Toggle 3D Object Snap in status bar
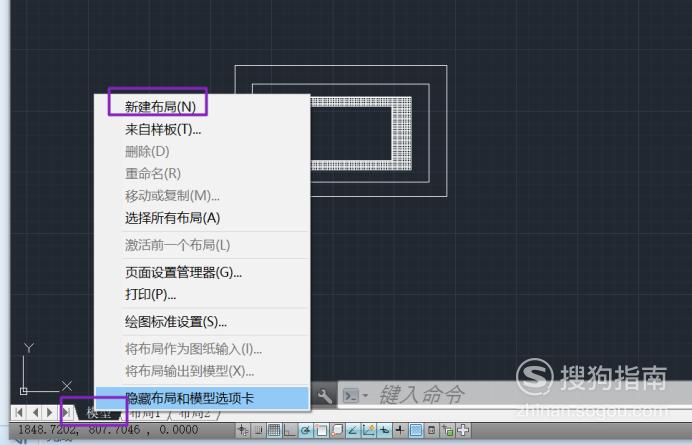This screenshot has width=692, height=445. [338, 430]
